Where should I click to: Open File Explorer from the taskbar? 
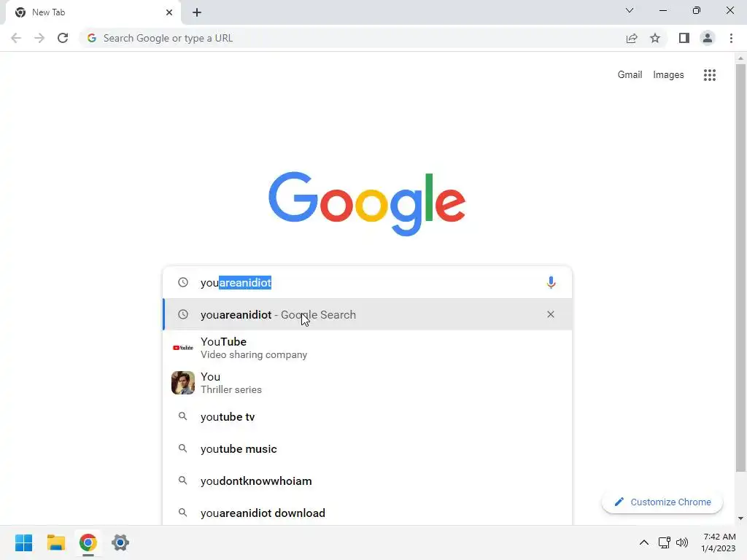[55, 542]
